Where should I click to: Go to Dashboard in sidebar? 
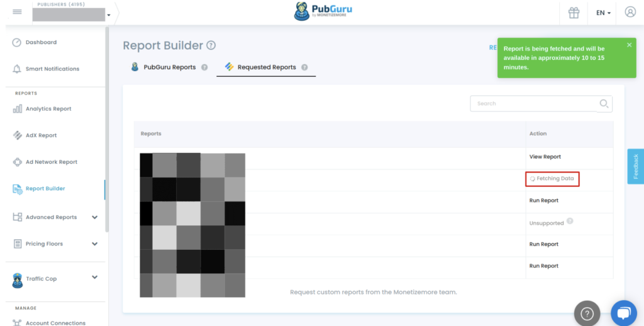(x=41, y=42)
